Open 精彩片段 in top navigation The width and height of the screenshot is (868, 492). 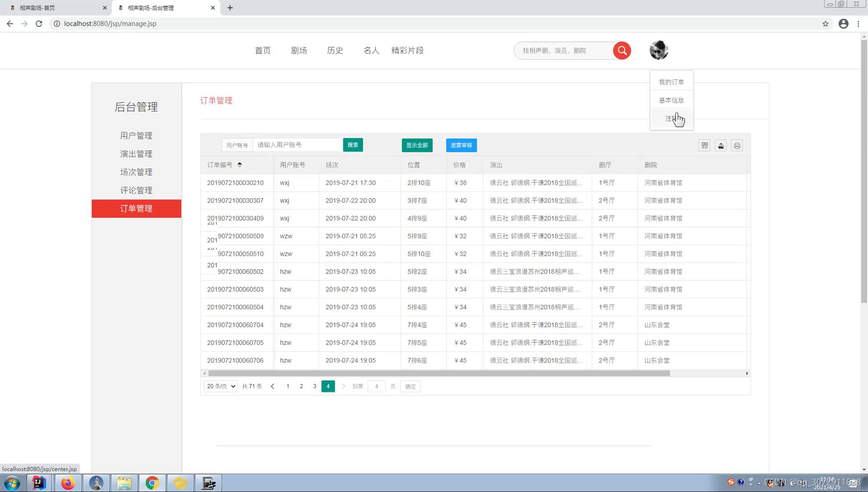[x=407, y=51]
